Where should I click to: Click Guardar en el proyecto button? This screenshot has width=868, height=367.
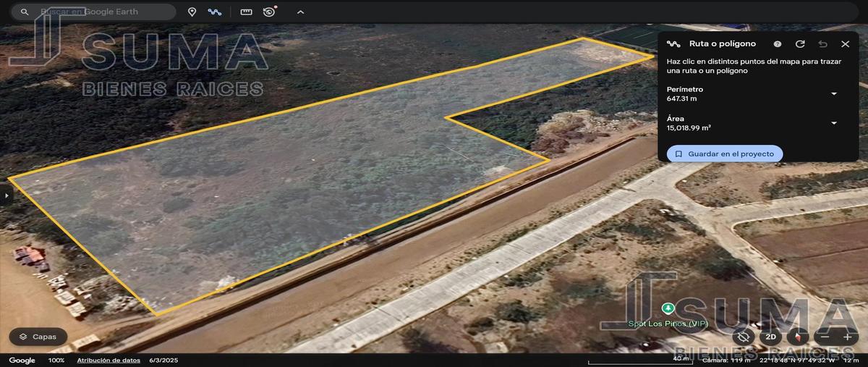(x=725, y=153)
